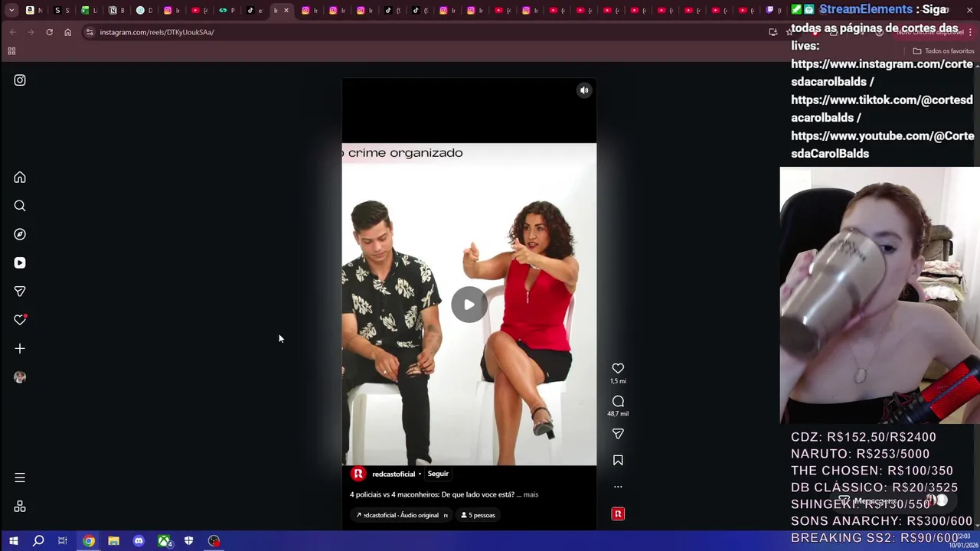
Task: Open redcastoficial profile picture
Action: pyautogui.click(x=358, y=474)
